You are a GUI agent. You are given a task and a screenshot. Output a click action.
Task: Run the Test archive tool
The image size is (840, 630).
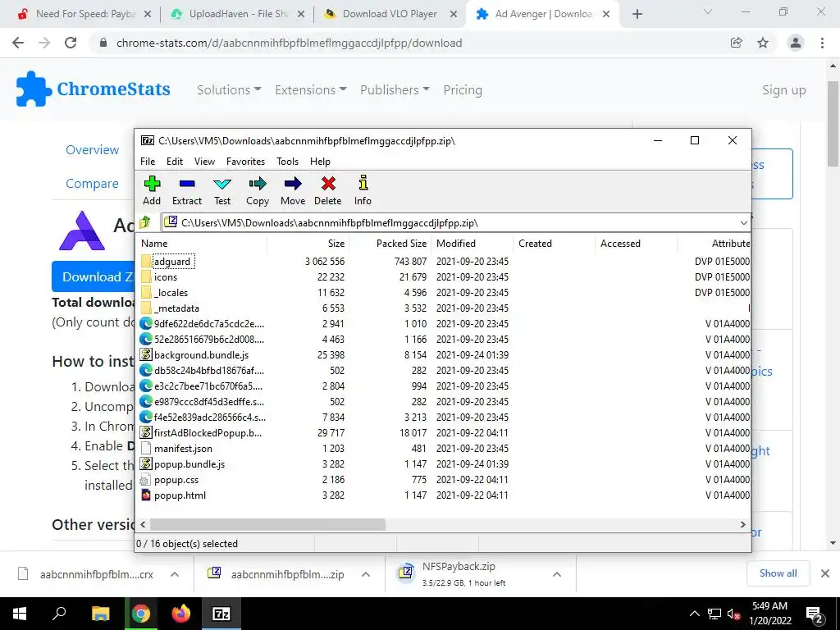(222, 190)
